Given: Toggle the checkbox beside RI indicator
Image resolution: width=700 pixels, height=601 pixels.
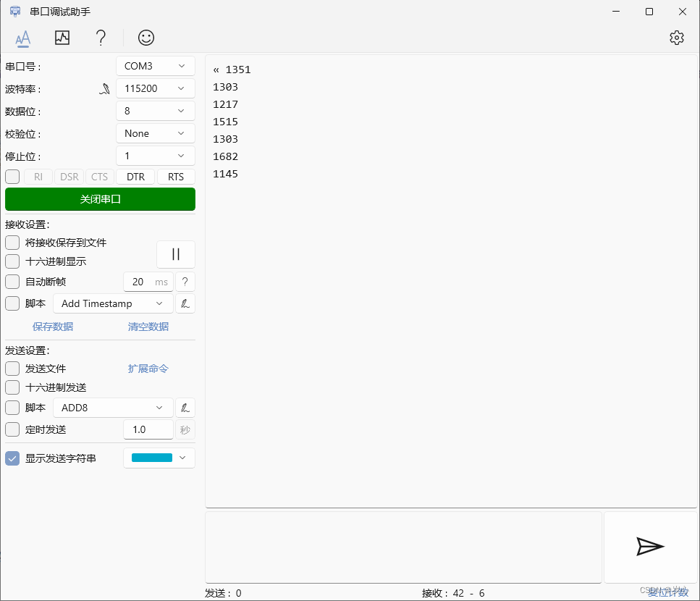Looking at the screenshot, I should tap(12, 177).
